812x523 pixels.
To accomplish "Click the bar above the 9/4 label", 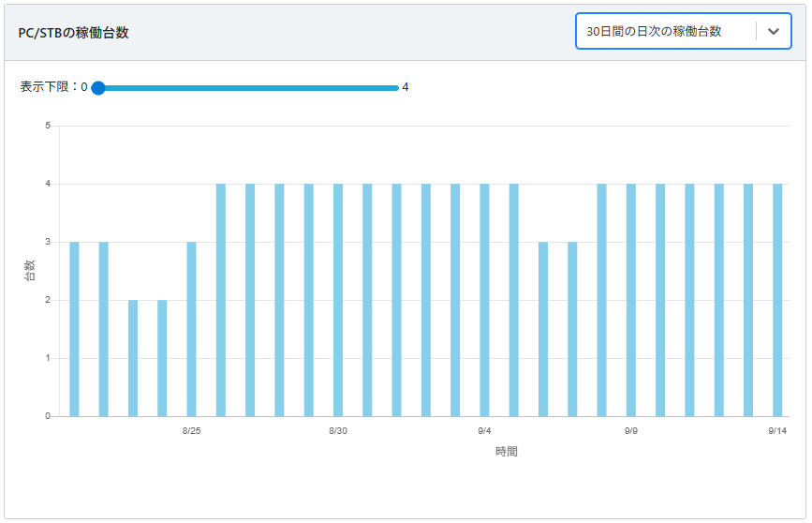I will [484, 300].
